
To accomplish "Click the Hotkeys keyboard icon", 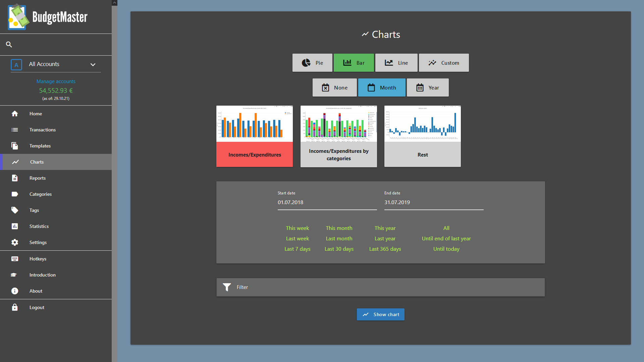I will tap(15, 259).
